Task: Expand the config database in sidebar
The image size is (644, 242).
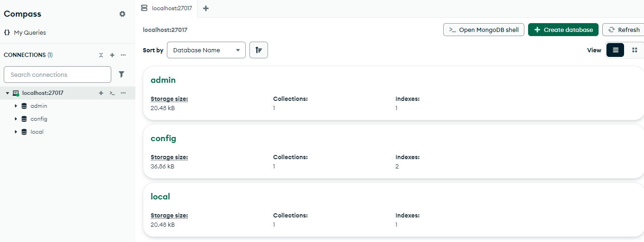Action: coord(16,119)
